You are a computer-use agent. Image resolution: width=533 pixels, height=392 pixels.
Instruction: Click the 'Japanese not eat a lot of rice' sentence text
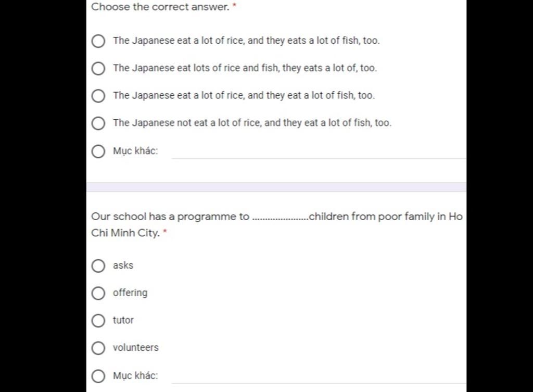coord(252,123)
